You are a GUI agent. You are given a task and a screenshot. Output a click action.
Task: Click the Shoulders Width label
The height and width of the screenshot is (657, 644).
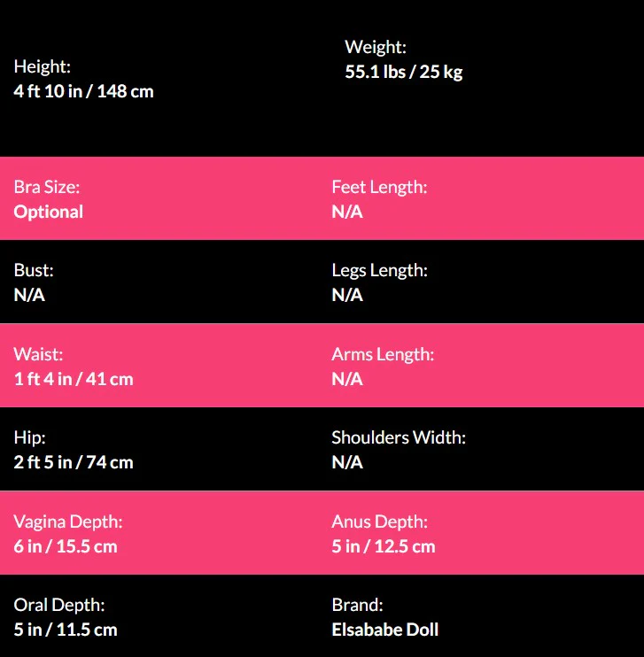(x=399, y=437)
